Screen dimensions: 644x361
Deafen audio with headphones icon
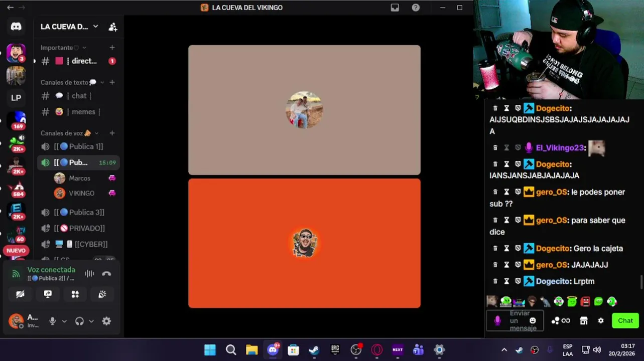point(79,321)
